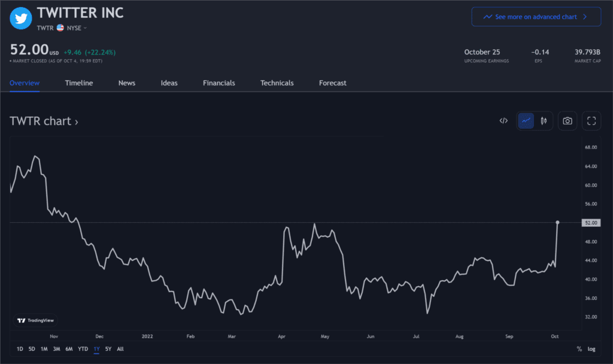
Task: Open the News tab
Action: [127, 83]
